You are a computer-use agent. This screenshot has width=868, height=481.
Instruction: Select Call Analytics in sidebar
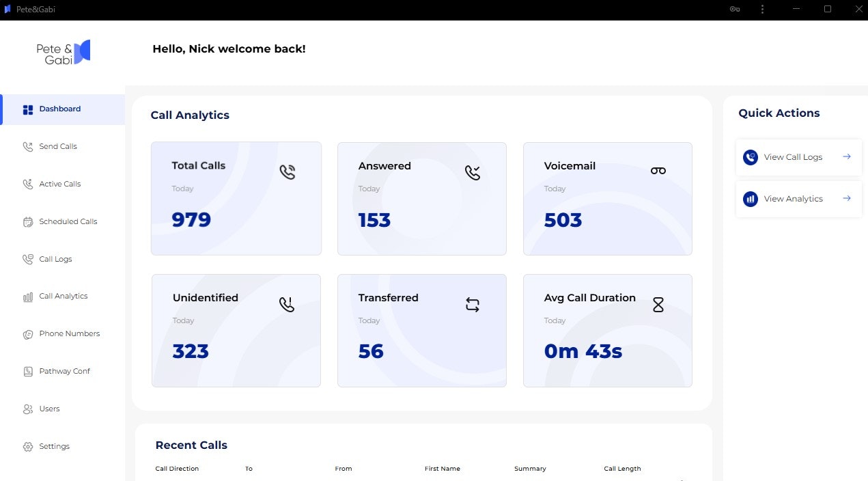[63, 297]
